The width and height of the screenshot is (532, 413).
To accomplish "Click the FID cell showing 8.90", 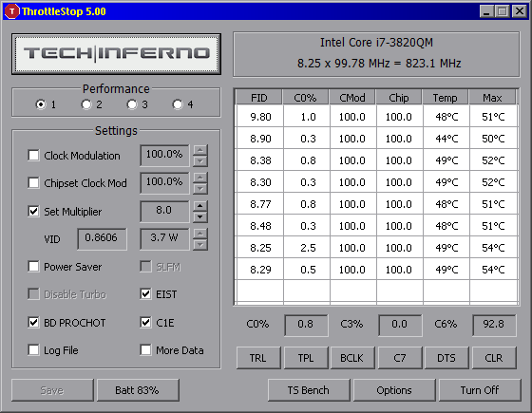I will 260,139.
